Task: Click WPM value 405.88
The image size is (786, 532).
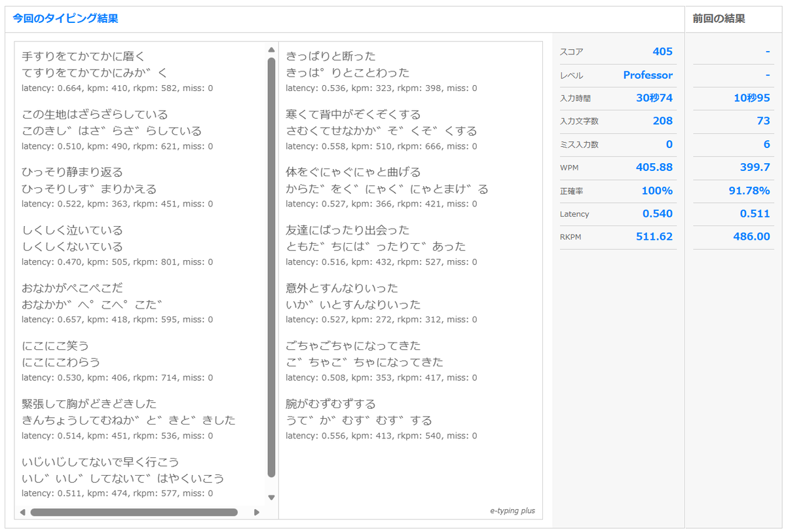Action: point(654,168)
